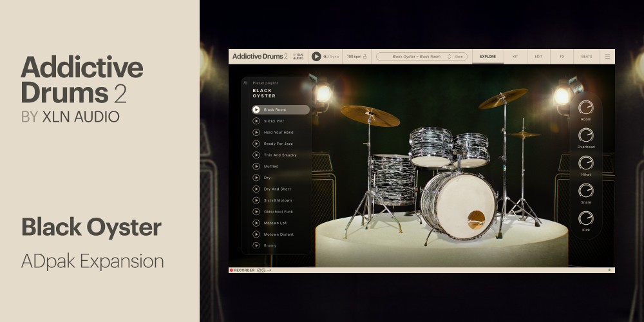Click the Snare level knob
Viewport: 644px width, 322px height.
(x=585, y=191)
